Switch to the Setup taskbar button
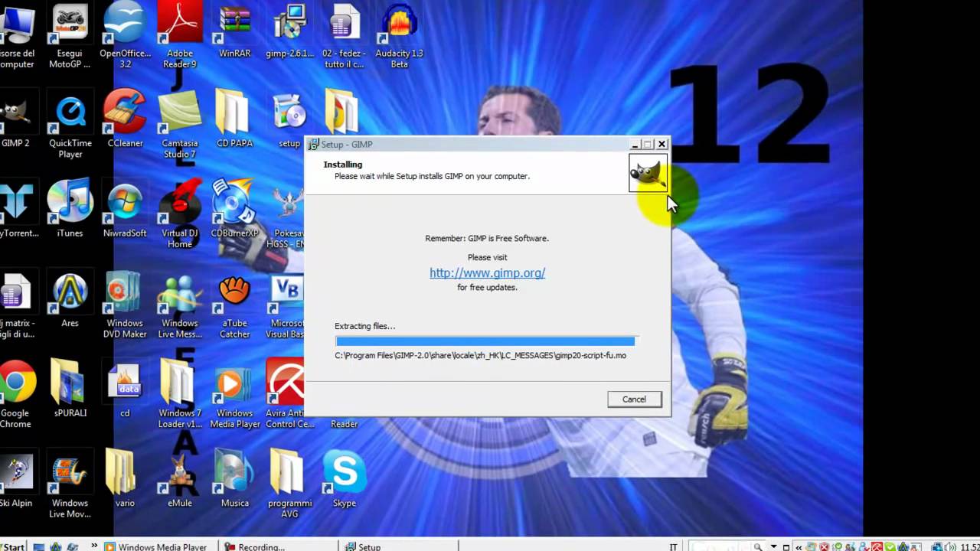Viewport: 980px width, 551px height. click(398, 546)
